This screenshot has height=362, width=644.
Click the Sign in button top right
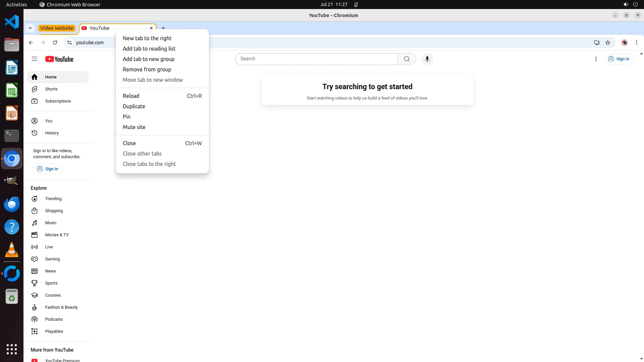click(x=619, y=59)
